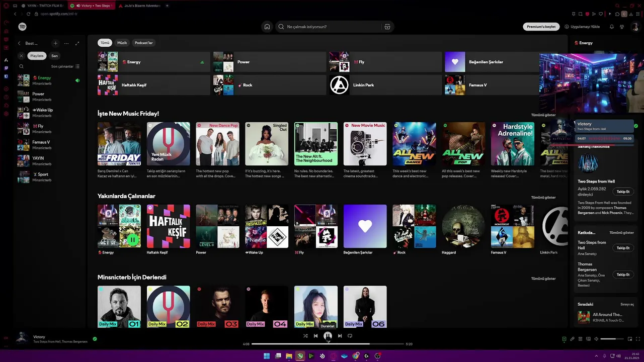Collapse the library with back chevron

coord(19,43)
